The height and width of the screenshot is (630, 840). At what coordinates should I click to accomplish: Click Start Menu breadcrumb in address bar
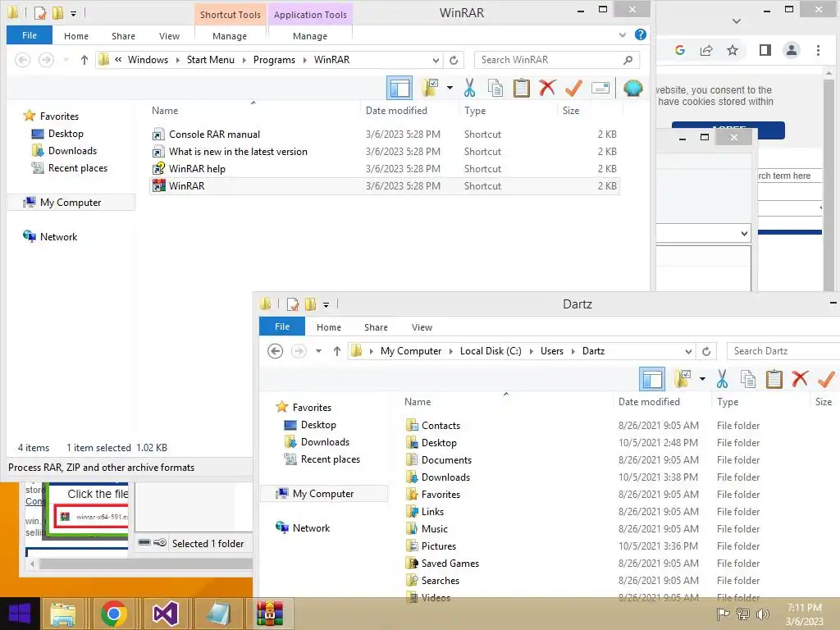tap(211, 60)
